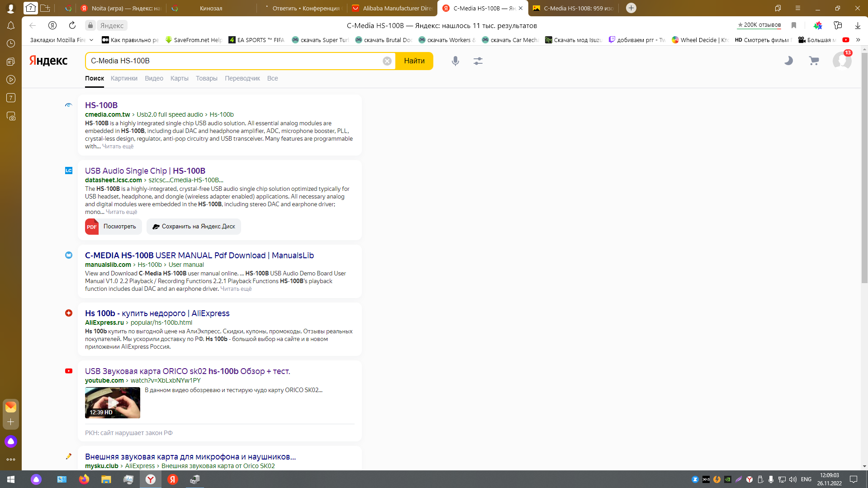
Task: Open the open-tabs counter in the sidebar
Action: (11, 98)
